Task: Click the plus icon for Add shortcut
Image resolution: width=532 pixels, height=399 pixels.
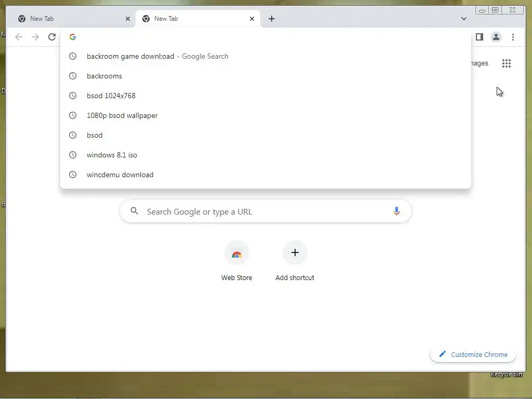Action: pos(295,252)
